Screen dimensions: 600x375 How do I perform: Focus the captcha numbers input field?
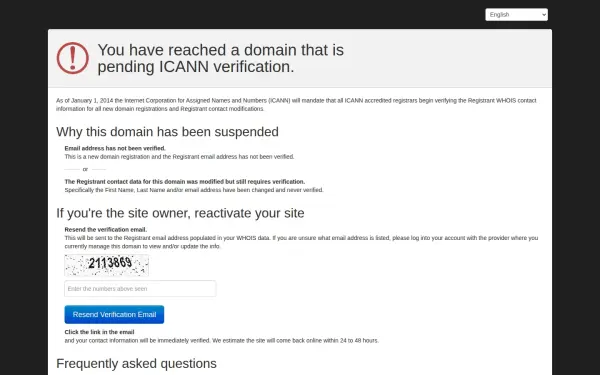click(x=140, y=289)
